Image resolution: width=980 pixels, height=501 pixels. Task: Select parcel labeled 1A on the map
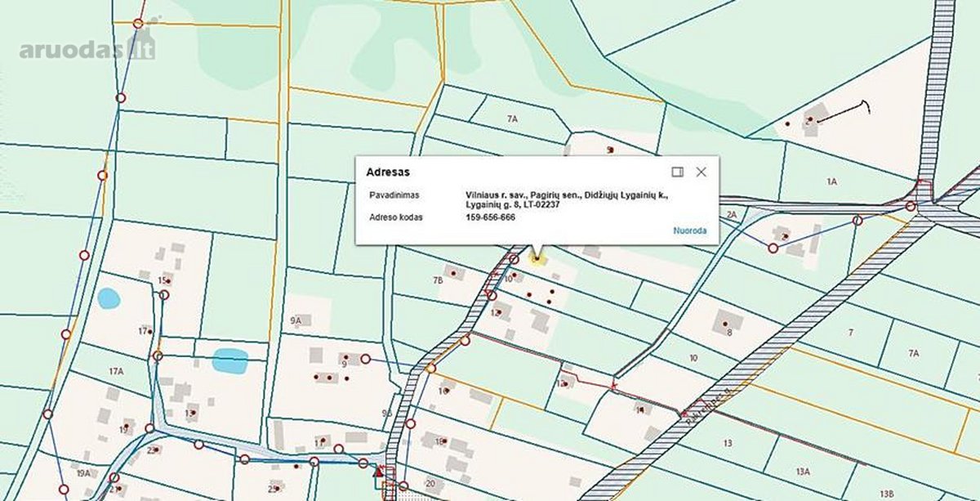(x=831, y=182)
